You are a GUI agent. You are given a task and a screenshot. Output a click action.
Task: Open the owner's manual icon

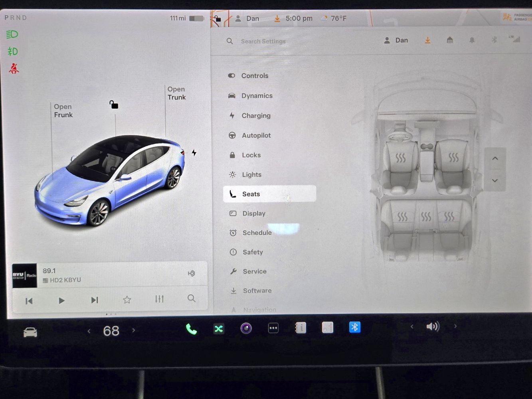pyautogui.click(x=301, y=328)
